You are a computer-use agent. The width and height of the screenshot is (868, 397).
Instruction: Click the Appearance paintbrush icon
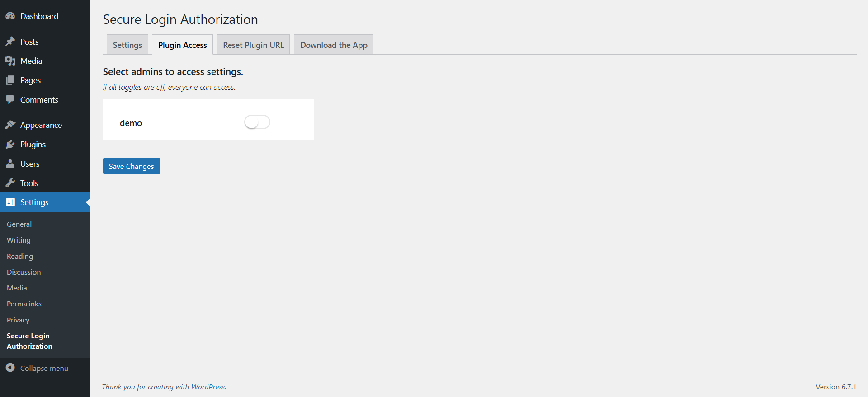coord(10,125)
